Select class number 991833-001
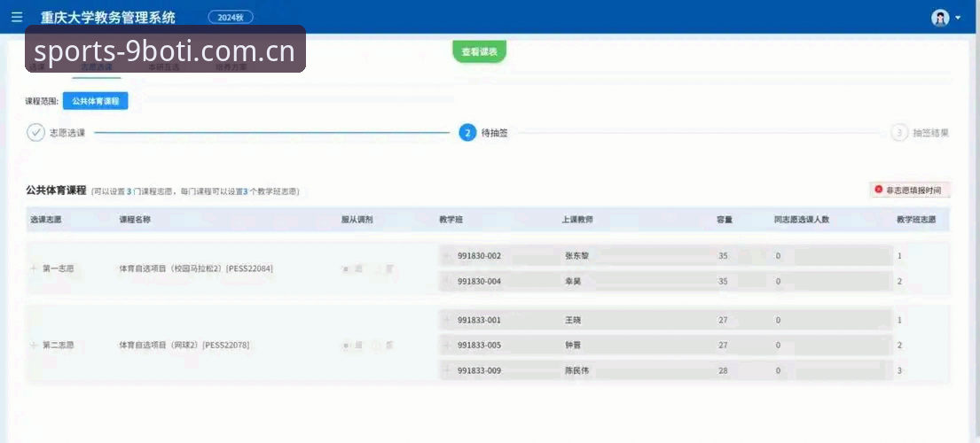This screenshot has width=980, height=443. (x=480, y=320)
